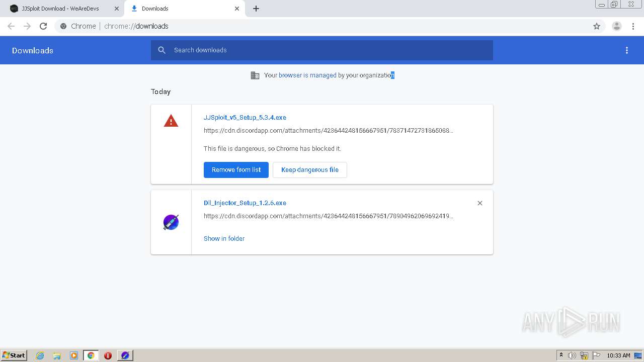
Task: Open Dll_Injector_Setup_1.2.6.exe link
Action: pos(245,203)
